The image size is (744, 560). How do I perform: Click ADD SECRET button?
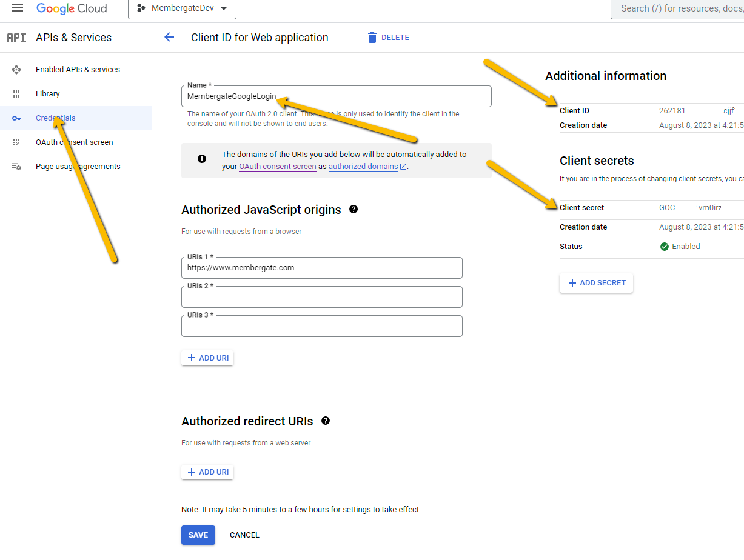tap(596, 283)
